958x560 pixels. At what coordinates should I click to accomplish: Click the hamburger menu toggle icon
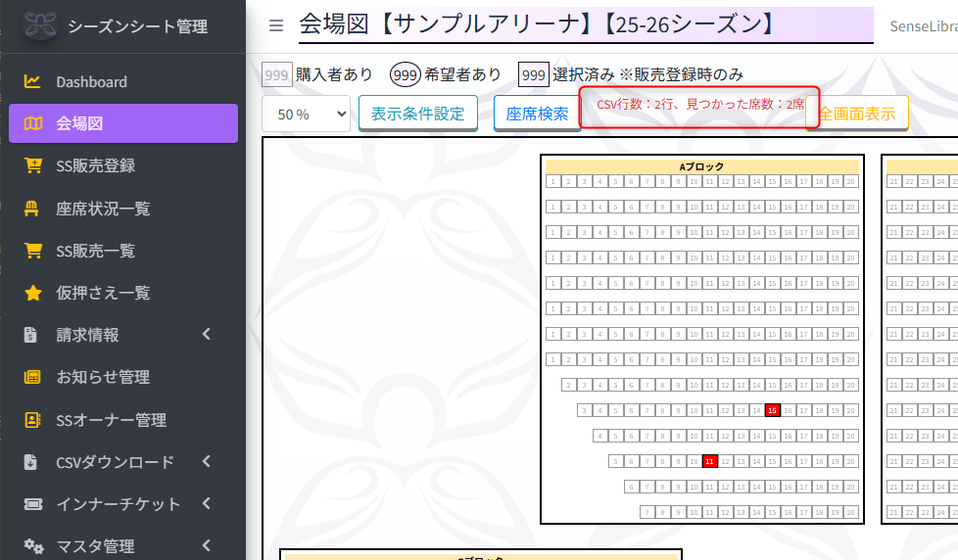276,25
